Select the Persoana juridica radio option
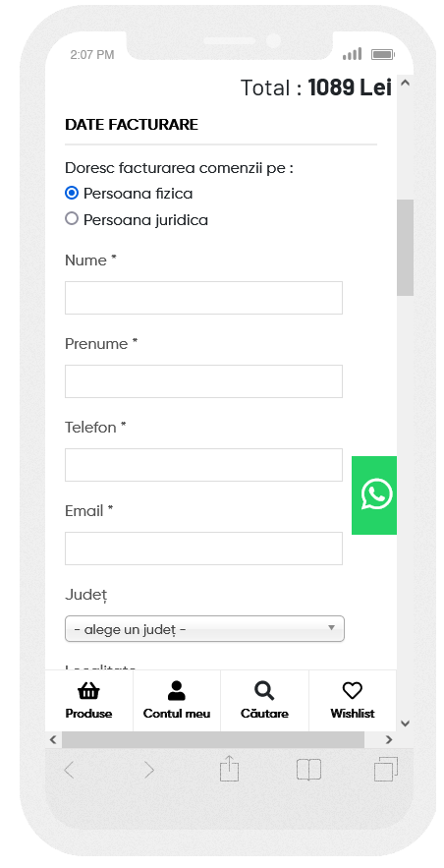 72,218
